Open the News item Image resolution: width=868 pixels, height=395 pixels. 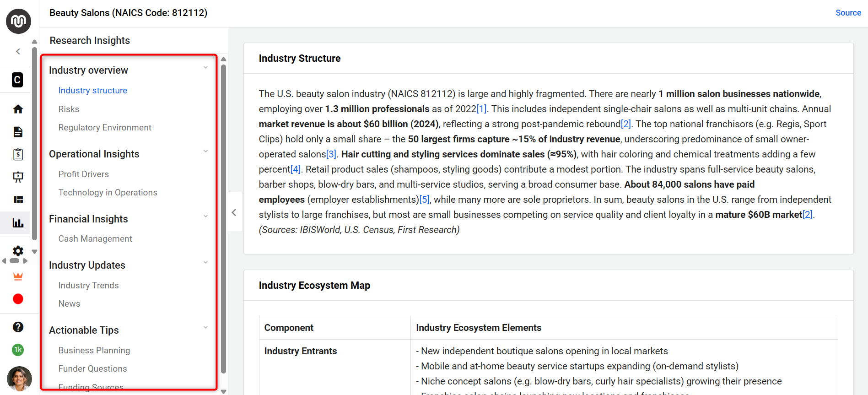[x=70, y=303]
